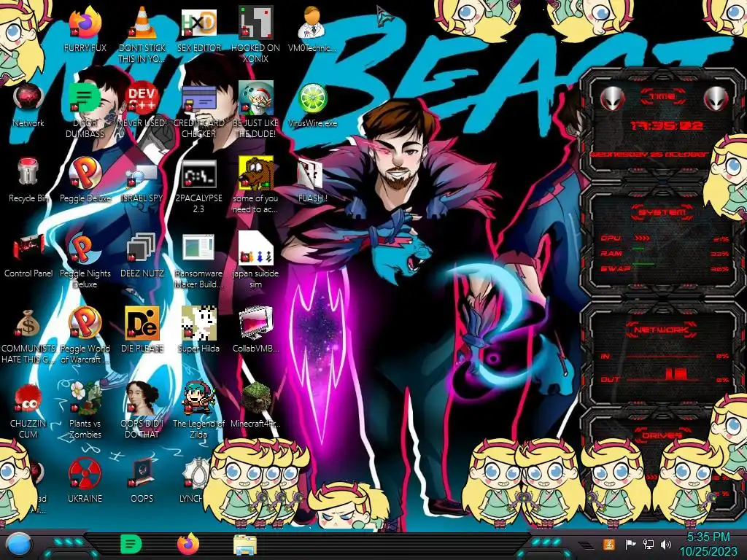Open the BE JUST LIKE THE DUDE! icon
Viewport: 747px width, 560px height.
(255, 98)
